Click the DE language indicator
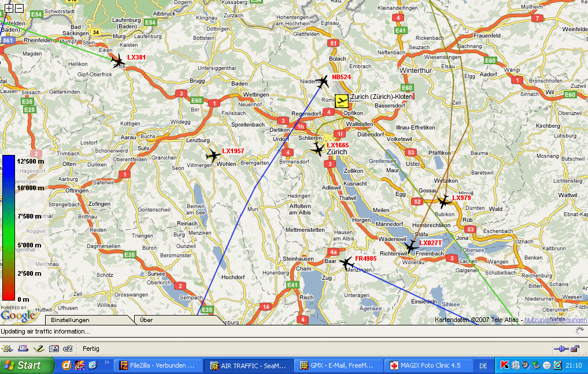The image size is (588, 374). [x=483, y=365]
